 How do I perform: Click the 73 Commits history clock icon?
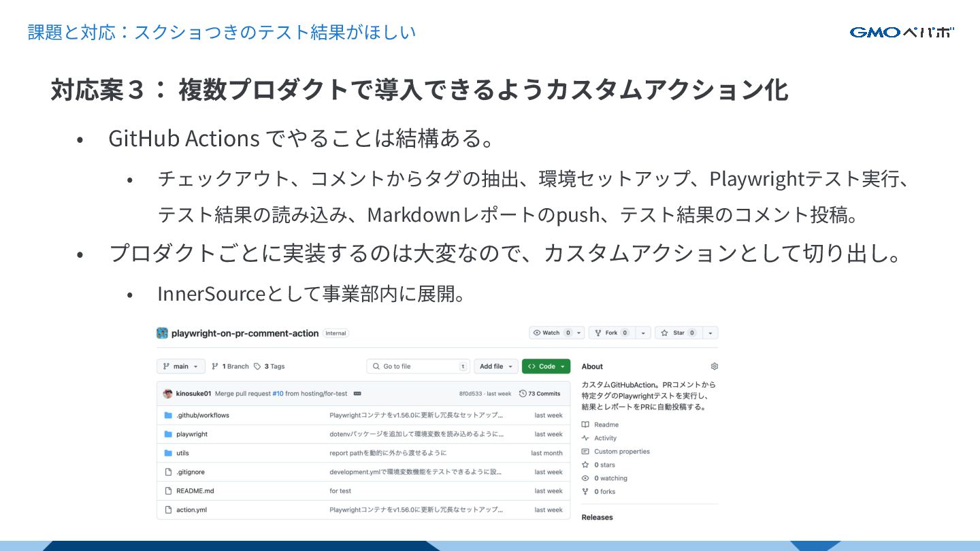point(523,393)
